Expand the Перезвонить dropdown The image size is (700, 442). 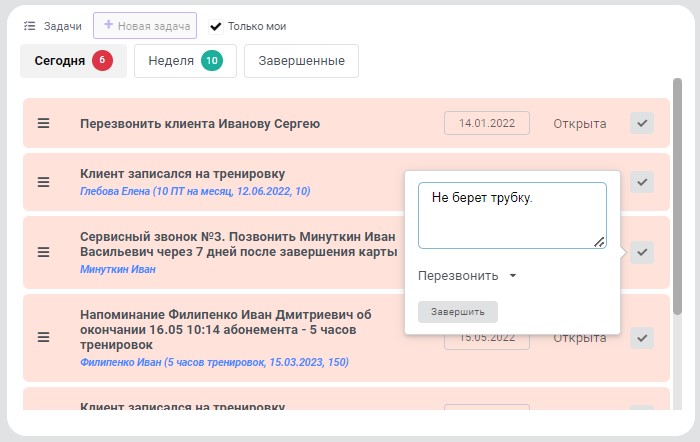point(467,276)
